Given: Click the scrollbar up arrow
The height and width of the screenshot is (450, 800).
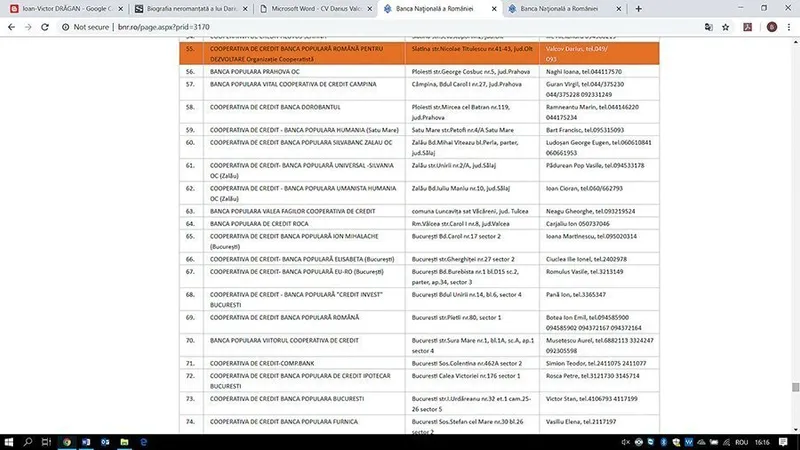Looking at the screenshot, I should tap(795, 42).
